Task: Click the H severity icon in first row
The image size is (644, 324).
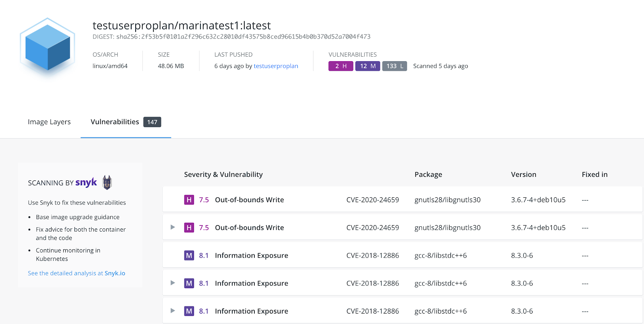Action: (189, 200)
